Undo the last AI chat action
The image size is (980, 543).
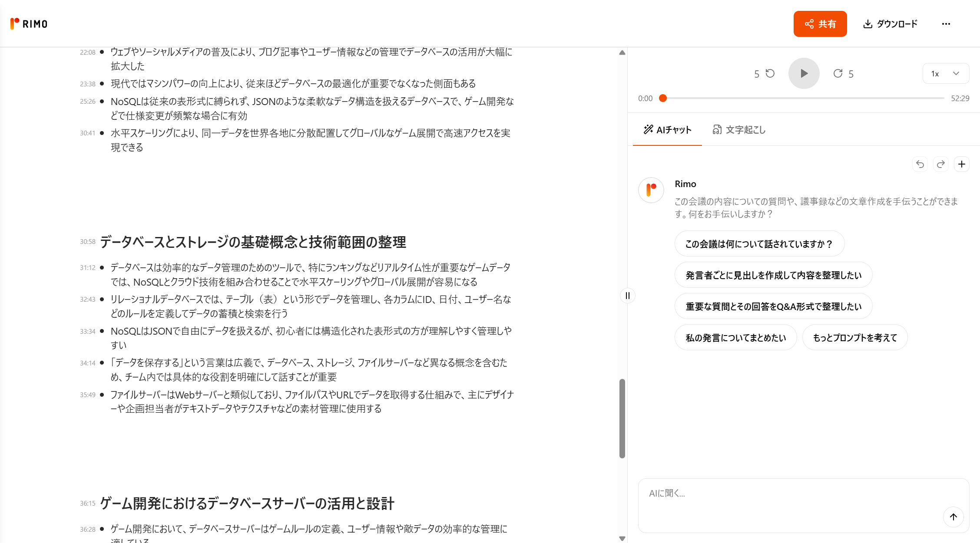pos(920,164)
